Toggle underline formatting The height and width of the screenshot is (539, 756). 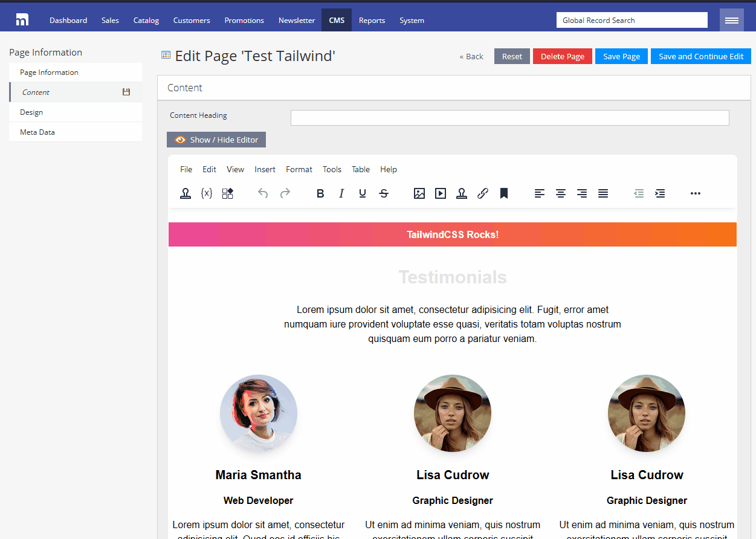pos(363,193)
